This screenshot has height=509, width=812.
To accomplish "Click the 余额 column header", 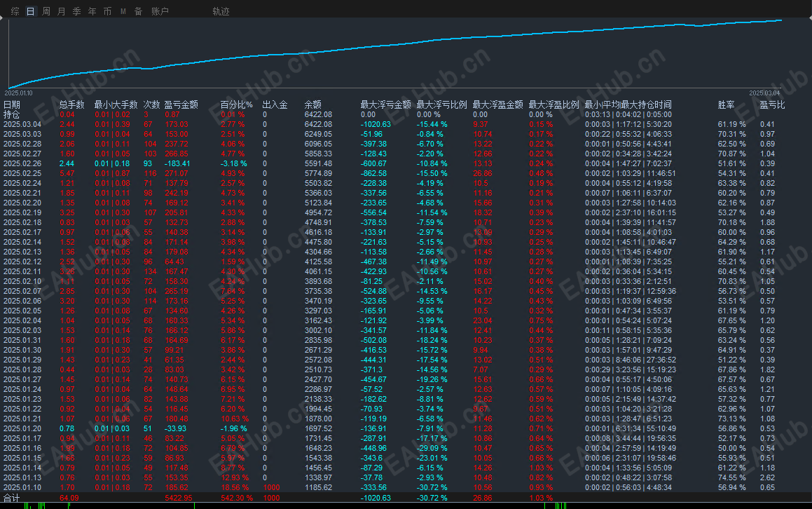I will point(312,104).
